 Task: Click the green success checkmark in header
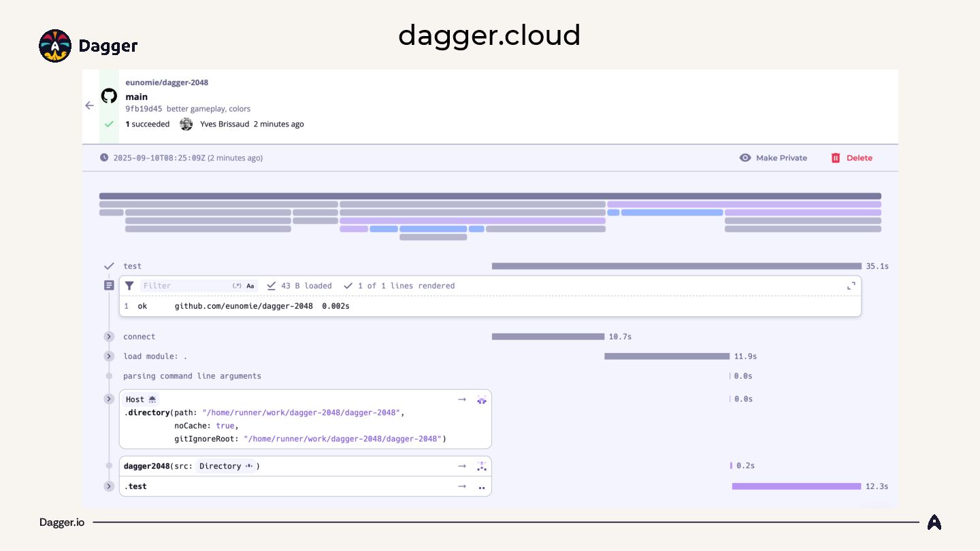coord(109,124)
